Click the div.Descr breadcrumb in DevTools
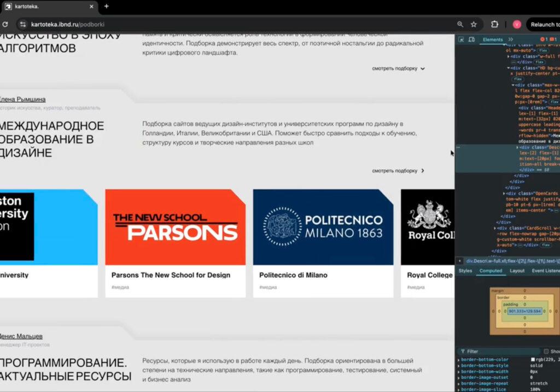Viewport: 560px width, 392px height. pyautogui.click(x=513, y=261)
